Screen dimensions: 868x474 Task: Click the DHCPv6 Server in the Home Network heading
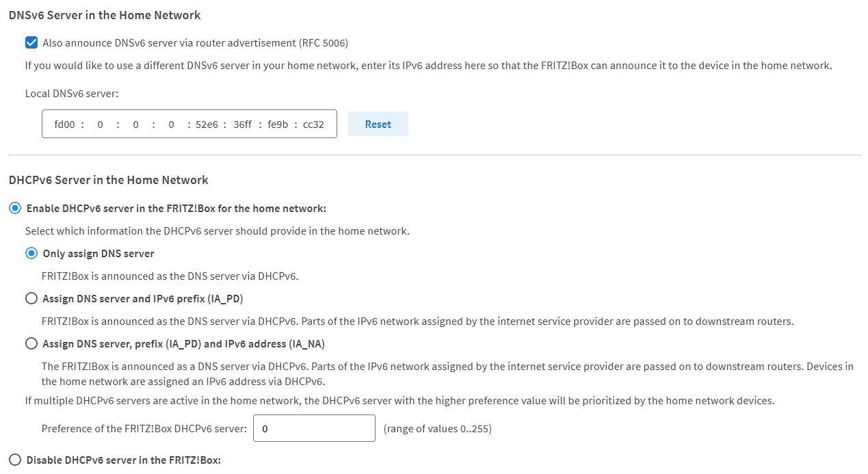point(108,180)
